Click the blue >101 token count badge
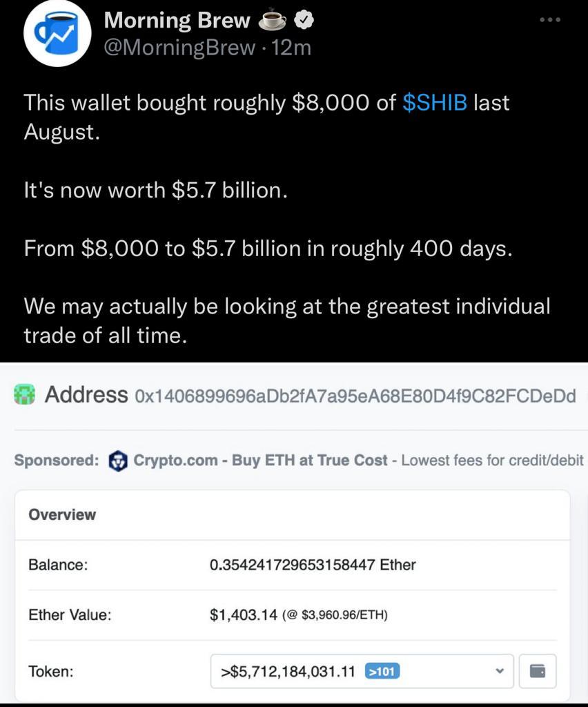588x707 pixels. click(x=382, y=671)
